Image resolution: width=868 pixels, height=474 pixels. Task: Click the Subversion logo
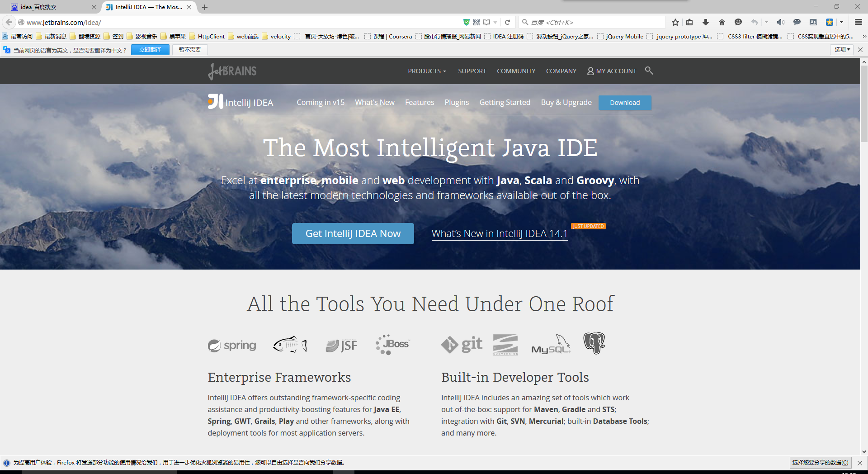(505, 345)
